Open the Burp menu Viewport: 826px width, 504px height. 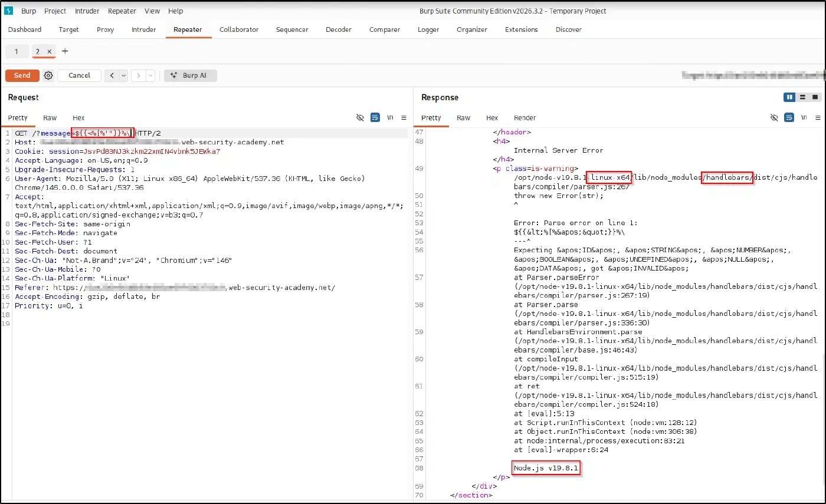(28, 11)
